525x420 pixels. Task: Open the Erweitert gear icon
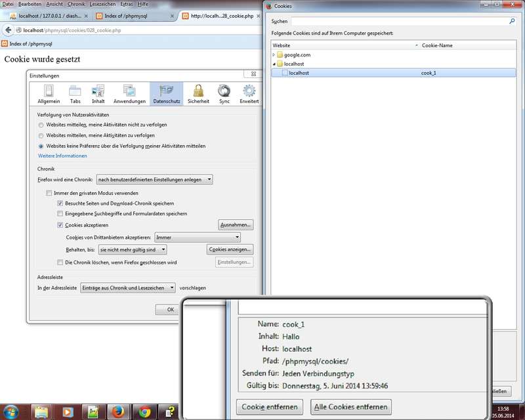(249, 94)
